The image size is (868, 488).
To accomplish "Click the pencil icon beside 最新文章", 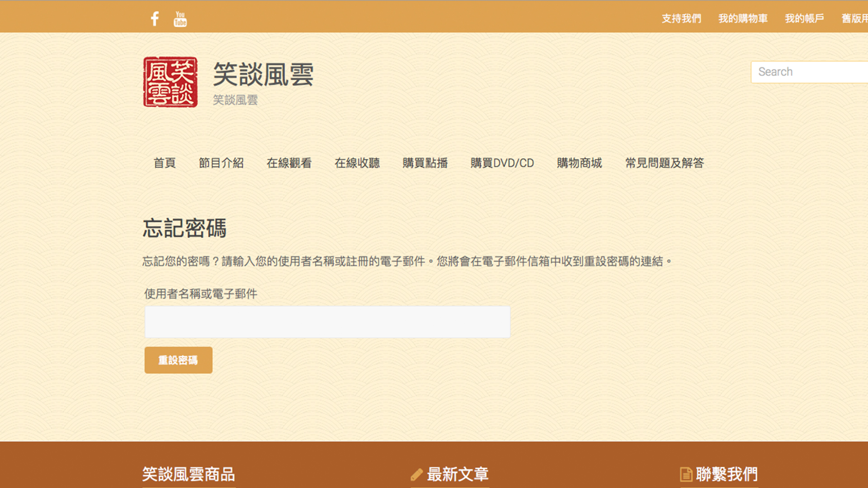I will (x=416, y=474).
